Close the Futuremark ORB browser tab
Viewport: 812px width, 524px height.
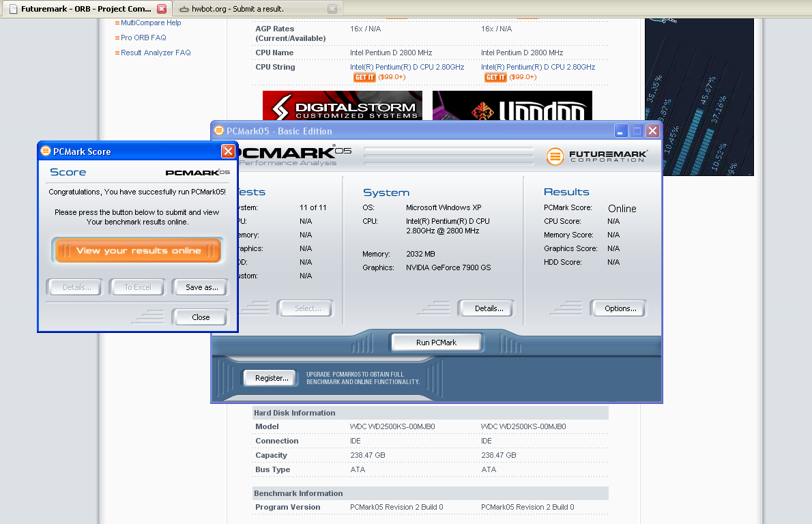(x=162, y=9)
